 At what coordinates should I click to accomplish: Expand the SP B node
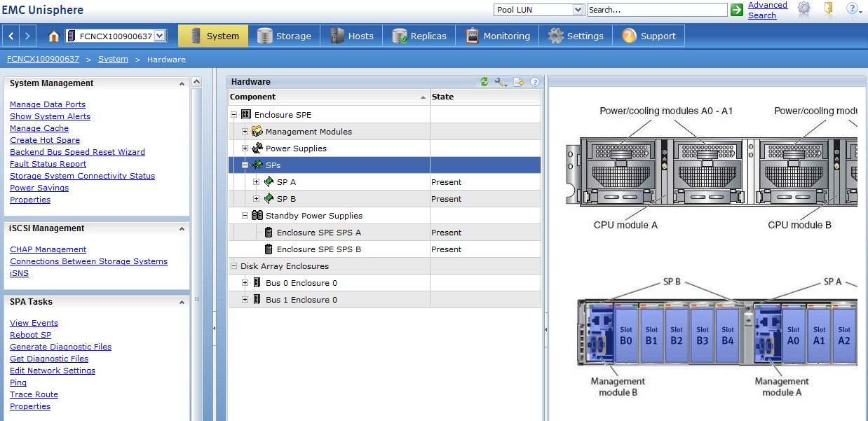(x=257, y=198)
